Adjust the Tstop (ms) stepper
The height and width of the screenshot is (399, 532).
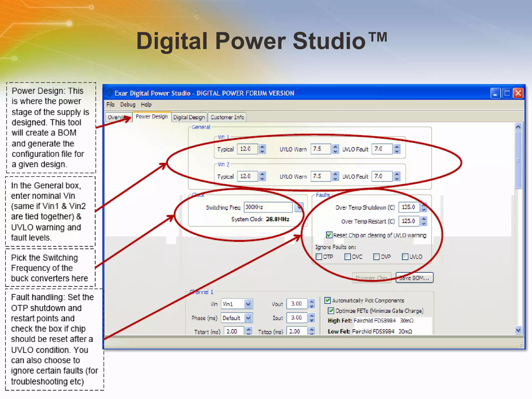click(311, 331)
